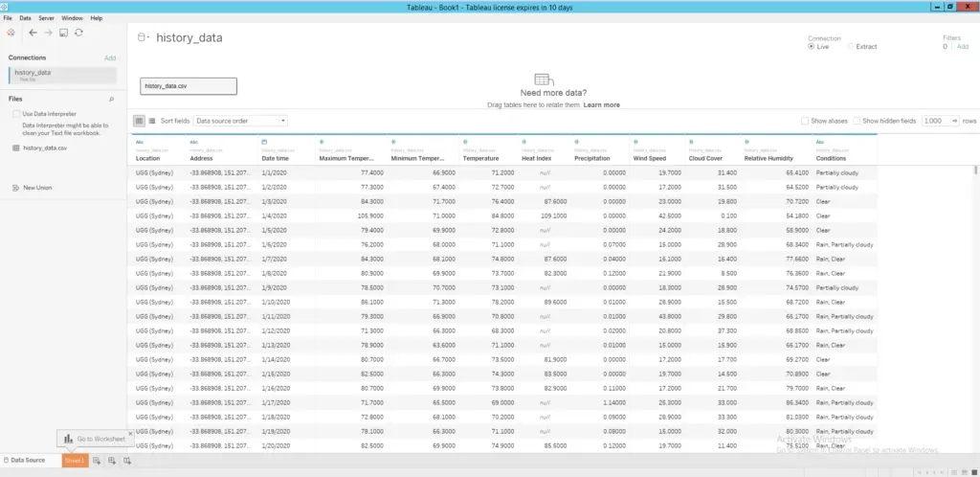Image resolution: width=980 pixels, height=477 pixels.
Task: Click the New Story icon
Action: coord(127,461)
